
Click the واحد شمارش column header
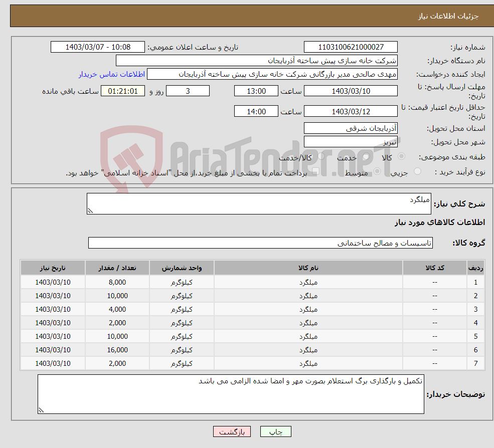[x=182, y=268]
